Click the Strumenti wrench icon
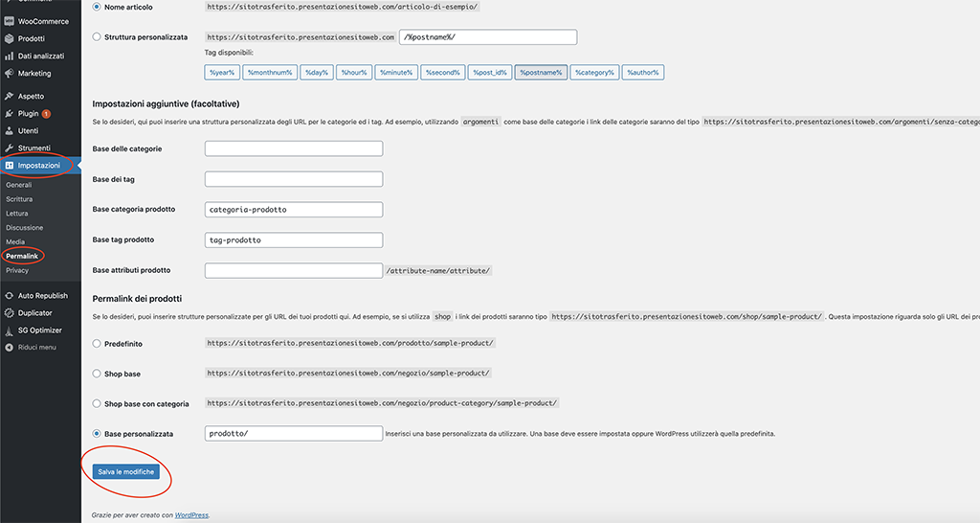Image resolution: width=980 pixels, height=523 pixels. [9, 148]
